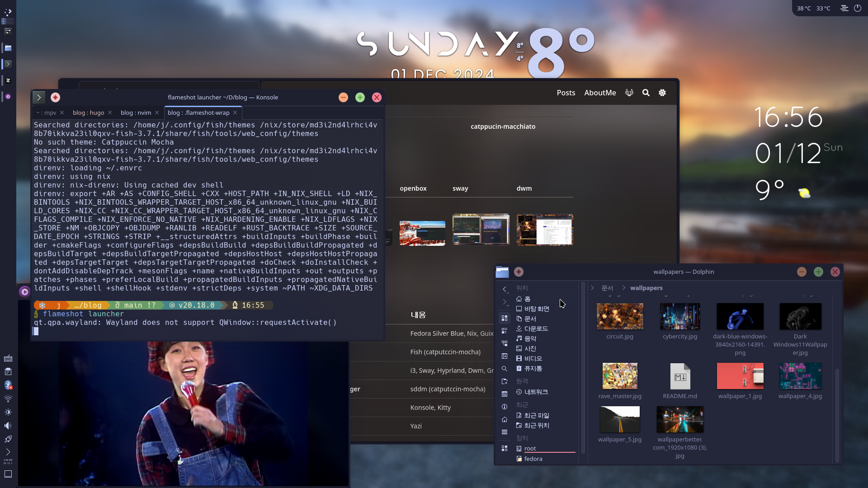Click the create new folder icon

pyautogui.click(x=505, y=381)
